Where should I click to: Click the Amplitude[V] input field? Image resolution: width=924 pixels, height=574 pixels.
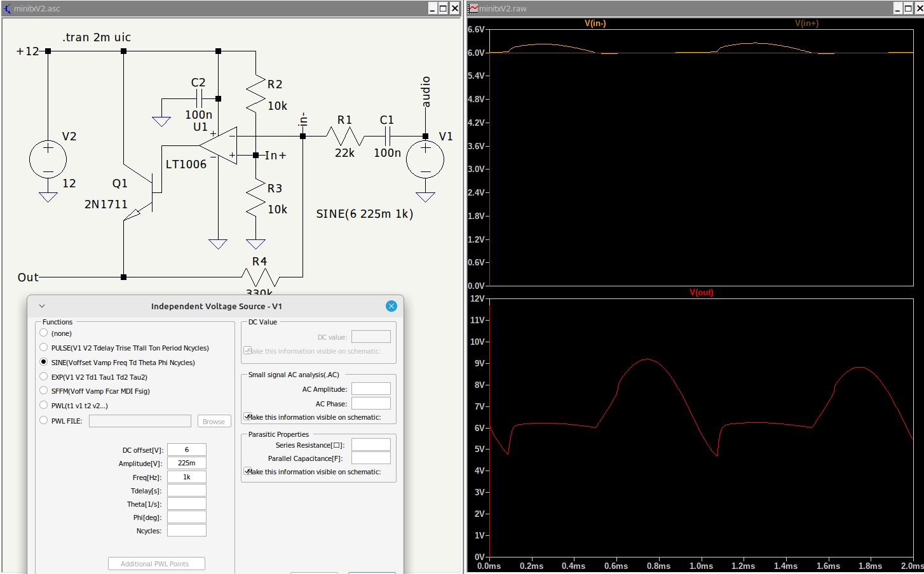[187, 464]
